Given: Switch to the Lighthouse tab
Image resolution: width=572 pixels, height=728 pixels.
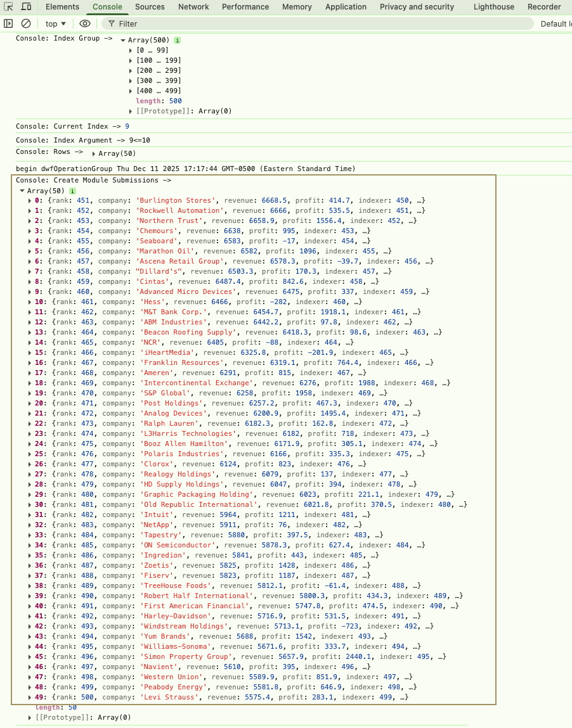Looking at the screenshot, I should [x=493, y=6].
